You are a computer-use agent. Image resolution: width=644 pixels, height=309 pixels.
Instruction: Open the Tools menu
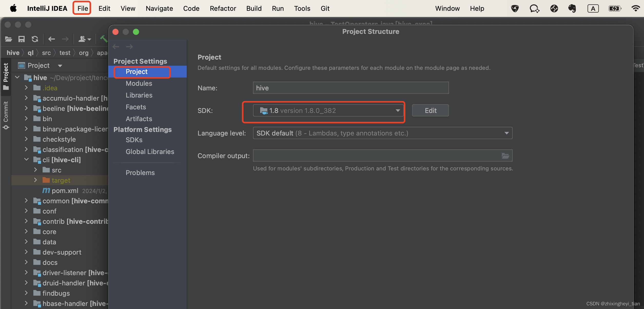pyautogui.click(x=302, y=8)
